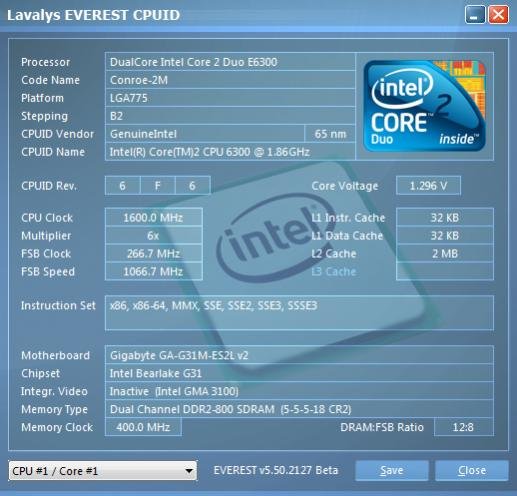This screenshot has height=496, width=517.
Task: Select the Processor name field
Action: (x=230, y=62)
